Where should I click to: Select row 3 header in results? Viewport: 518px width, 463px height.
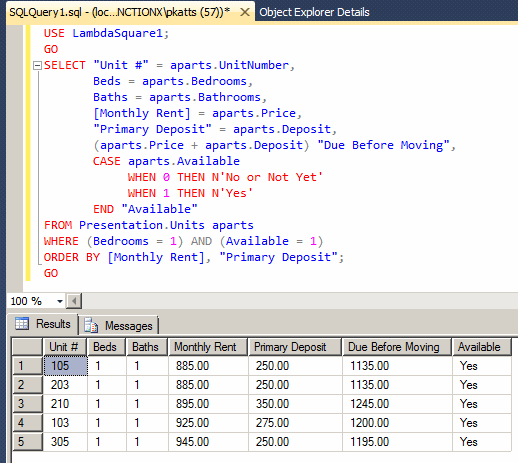27,404
